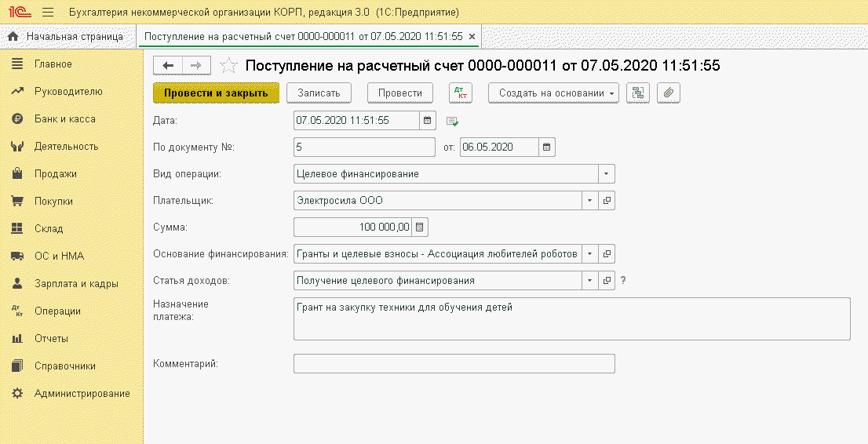Open the Создать на основании menu

click(x=553, y=93)
